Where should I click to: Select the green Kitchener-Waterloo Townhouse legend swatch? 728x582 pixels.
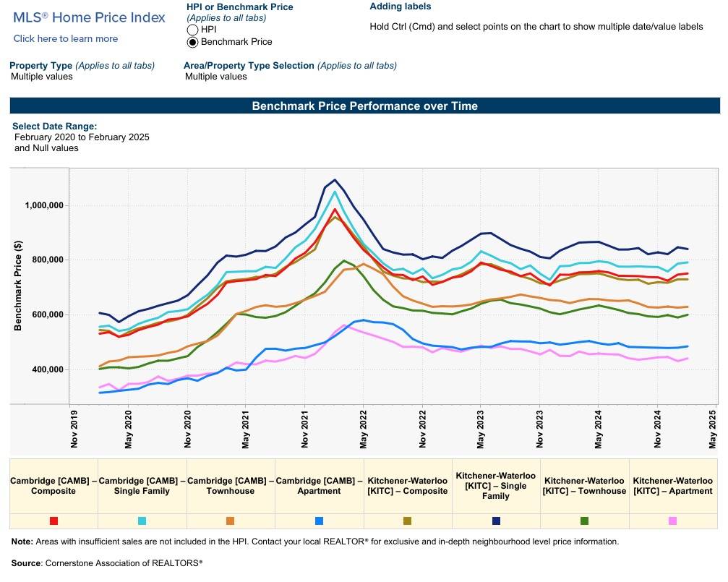point(584,521)
